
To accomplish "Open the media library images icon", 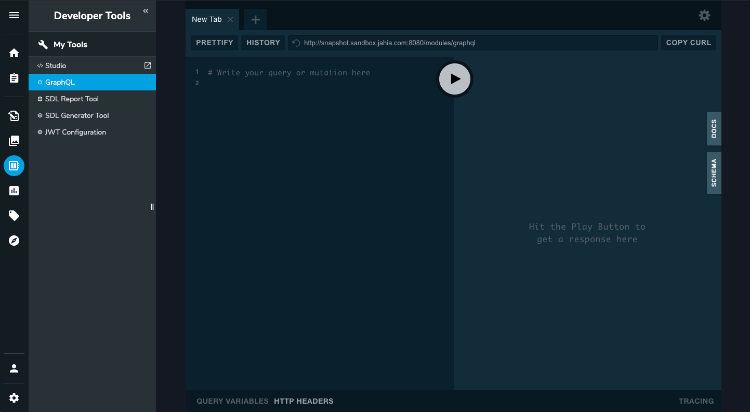I will point(14,141).
